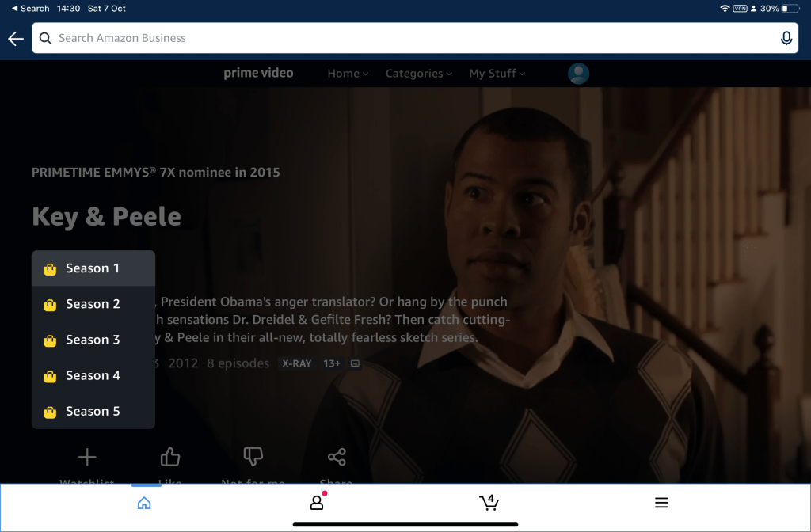Tap the thumbs-up Like icon
This screenshot has height=532, width=811.
click(169, 457)
